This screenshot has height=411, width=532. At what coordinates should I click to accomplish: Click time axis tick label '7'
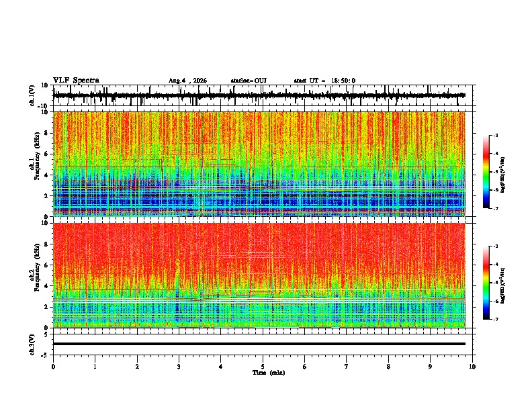coord(347,367)
